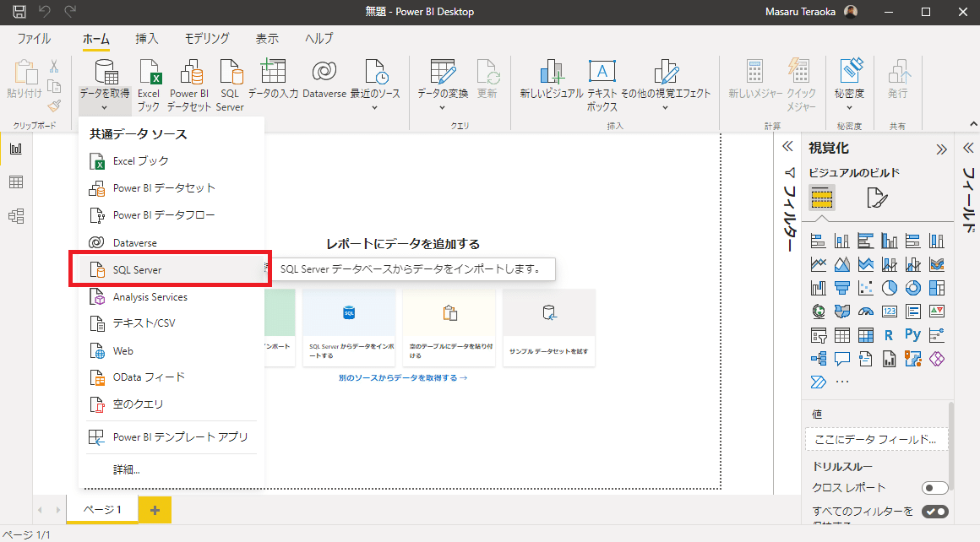Select the stacked column chart visual
Image resolution: width=980 pixels, height=542 pixels.
(842, 241)
